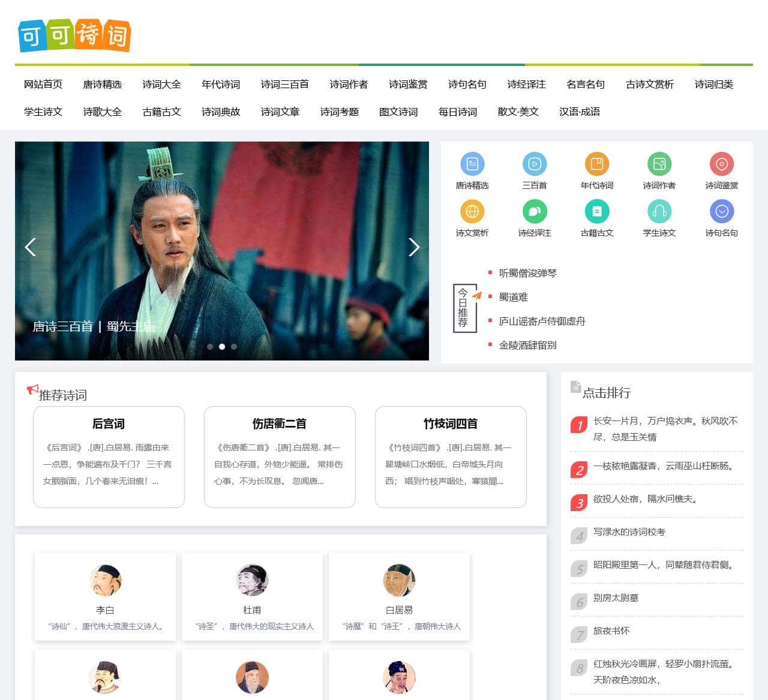Open the 唐诗精选 icon in the quick access grid
This screenshot has height=700, width=768.
473,163
